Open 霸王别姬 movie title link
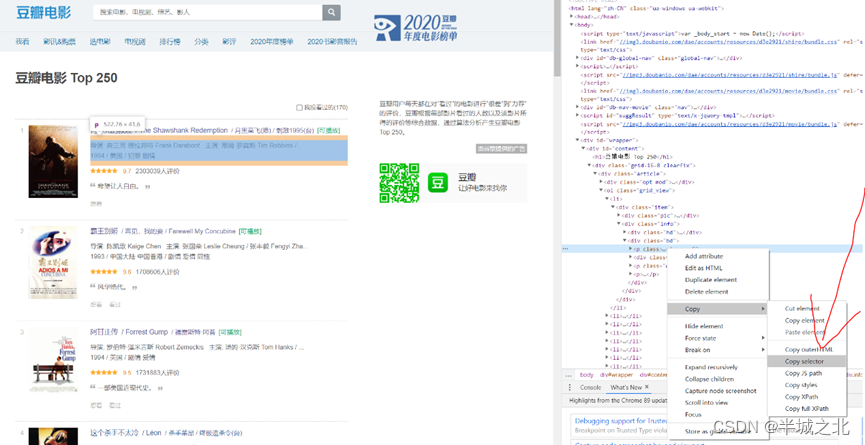The height and width of the screenshot is (445, 865). [163, 231]
